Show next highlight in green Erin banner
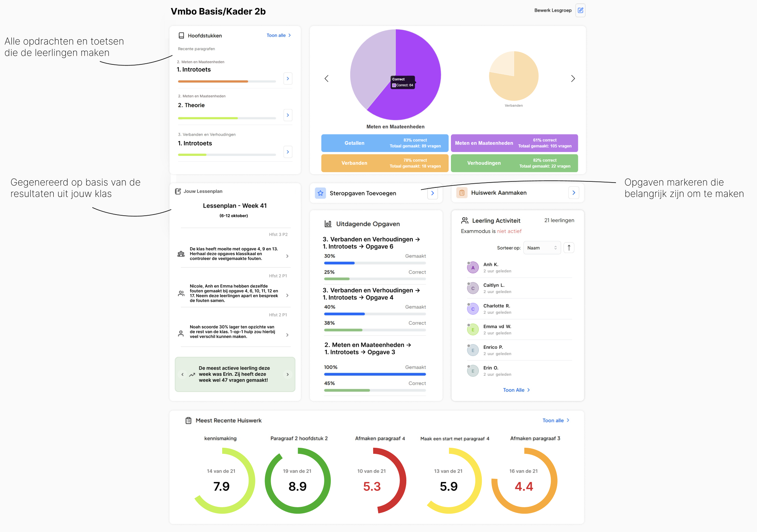757x532 pixels. 287,374
